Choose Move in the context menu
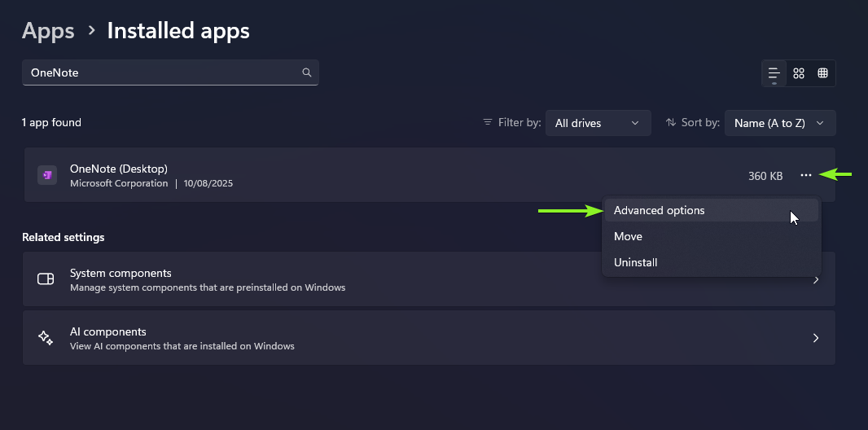 pyautogui.click(x=628, y=236)
